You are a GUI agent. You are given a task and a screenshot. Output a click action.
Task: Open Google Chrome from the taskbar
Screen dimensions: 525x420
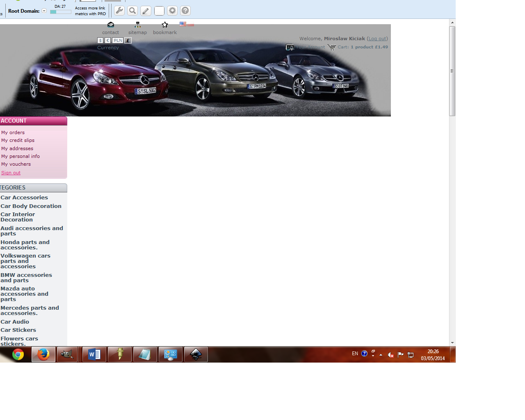point(18,354)
